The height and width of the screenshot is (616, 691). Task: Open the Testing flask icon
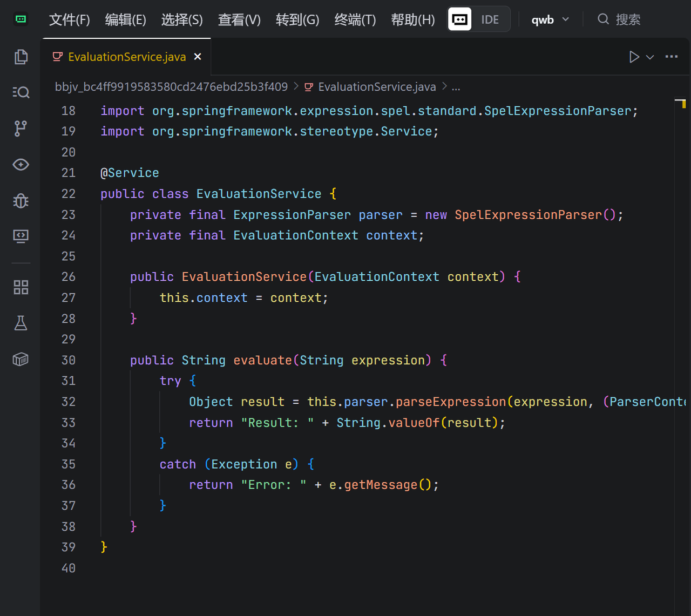click(21, 323)
